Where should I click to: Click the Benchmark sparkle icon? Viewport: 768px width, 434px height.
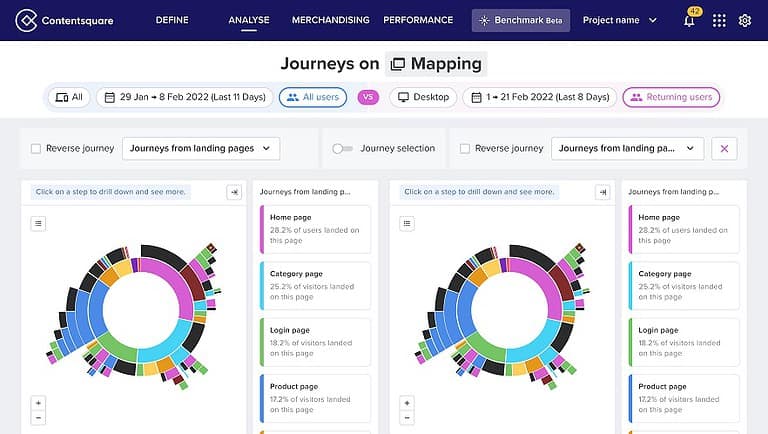click(x=484, y=21)
